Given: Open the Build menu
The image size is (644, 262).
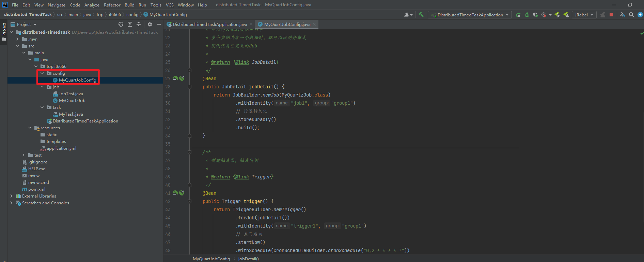Looking at the screenshot, I should click(129, 5).
